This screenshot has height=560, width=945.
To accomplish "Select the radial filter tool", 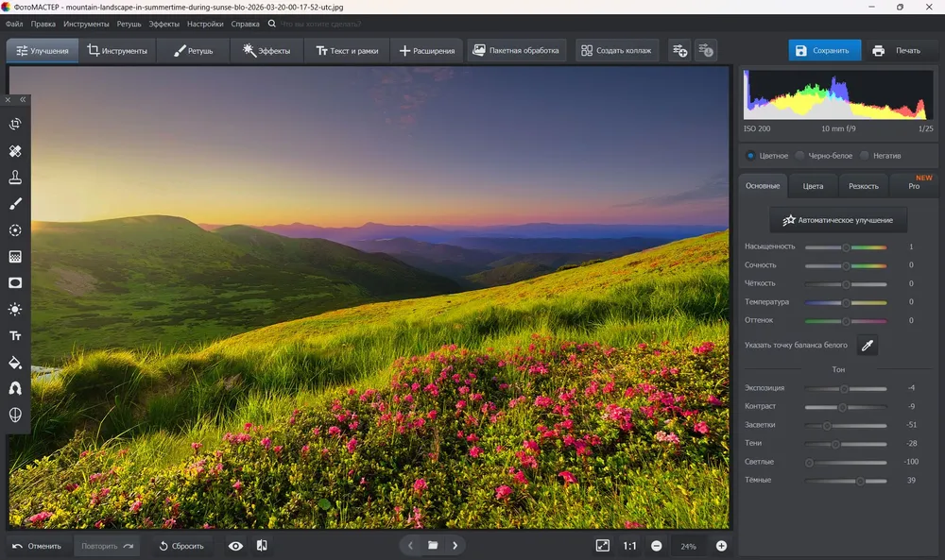I will [15, 230].
